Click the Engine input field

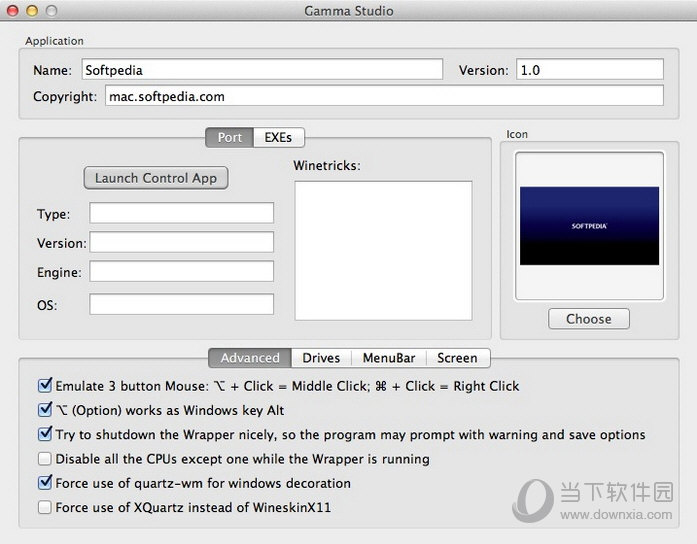181,271
